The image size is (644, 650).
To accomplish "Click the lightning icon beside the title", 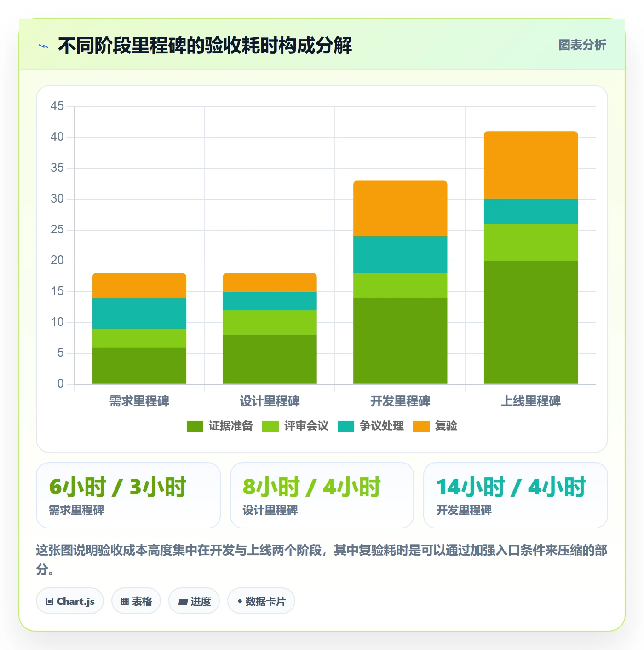I will pos(44,46).
